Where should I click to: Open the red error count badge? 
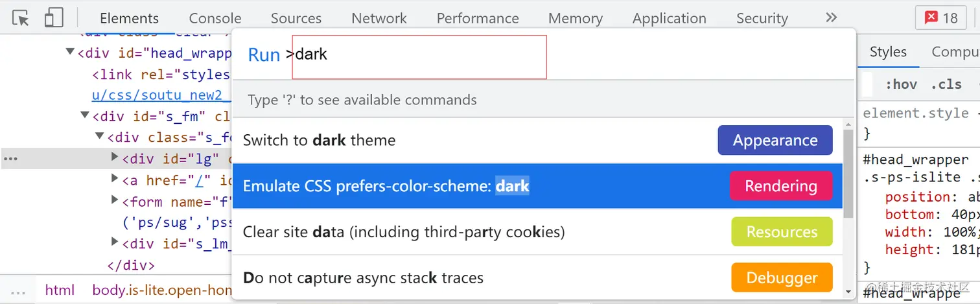[x=940, y=18]
